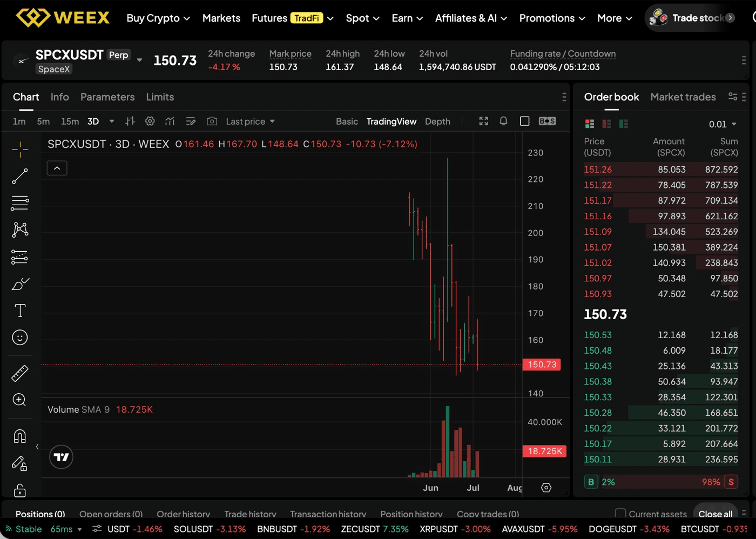This screenshot has width=756, height=539.
Task: Show both bids and asks in order book
Action: coord(590,124)
